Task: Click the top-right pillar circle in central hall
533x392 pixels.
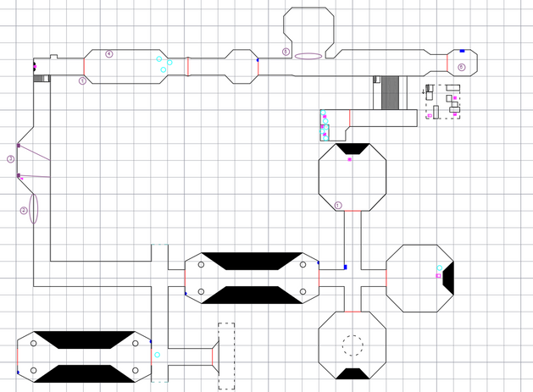Action: tap(303, 265)
